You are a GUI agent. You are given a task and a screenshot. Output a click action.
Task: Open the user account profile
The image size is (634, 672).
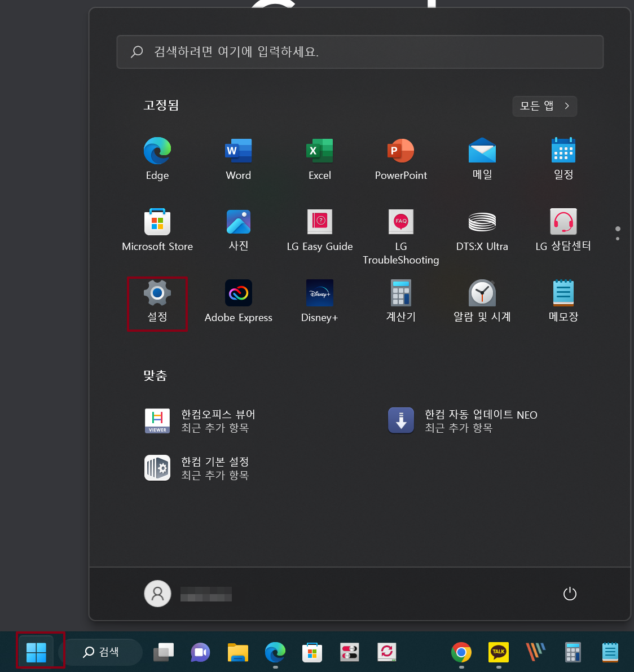click(x=188, y=594)
